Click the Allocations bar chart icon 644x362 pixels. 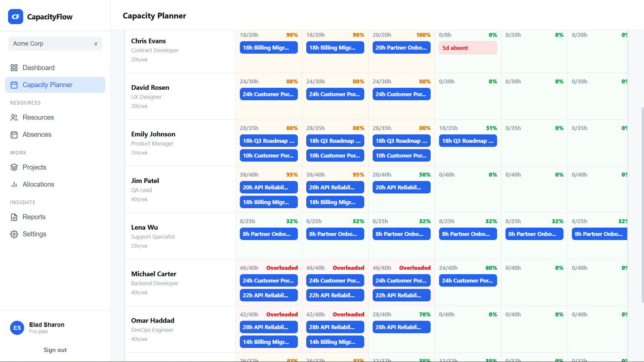[x=14, y=184]
